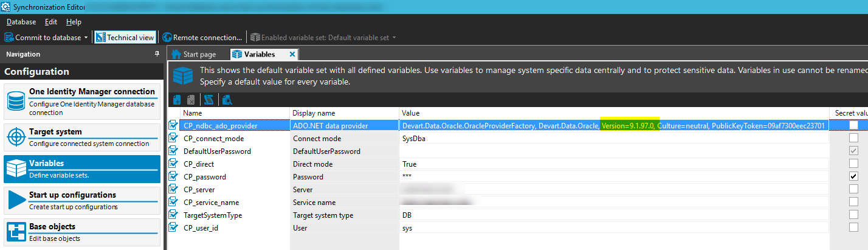Screen dimensions: 868x250
Task: Select the CP_direct variable name
Action: (x=199, y=164)
